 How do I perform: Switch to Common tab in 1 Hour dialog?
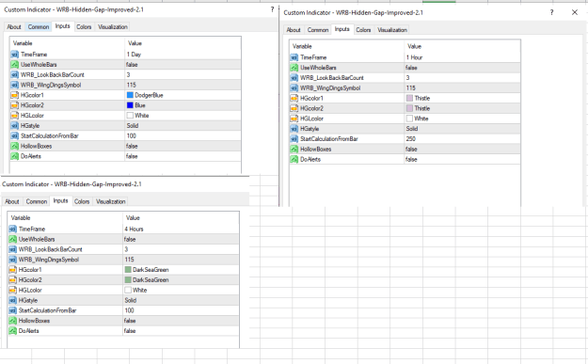[318, 30]
